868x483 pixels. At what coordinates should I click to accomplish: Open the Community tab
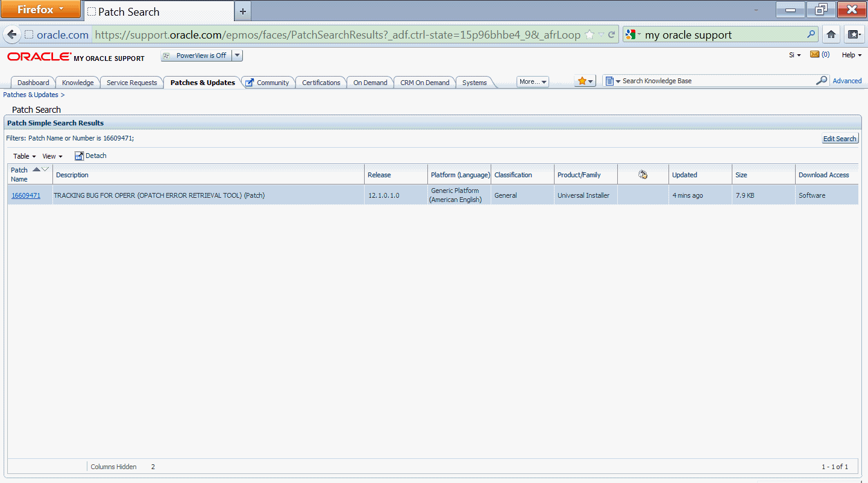268,83
